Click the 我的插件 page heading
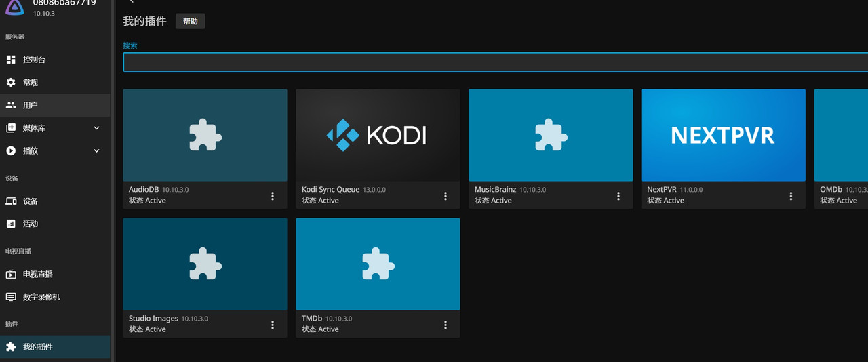 (x=144, y=21)
